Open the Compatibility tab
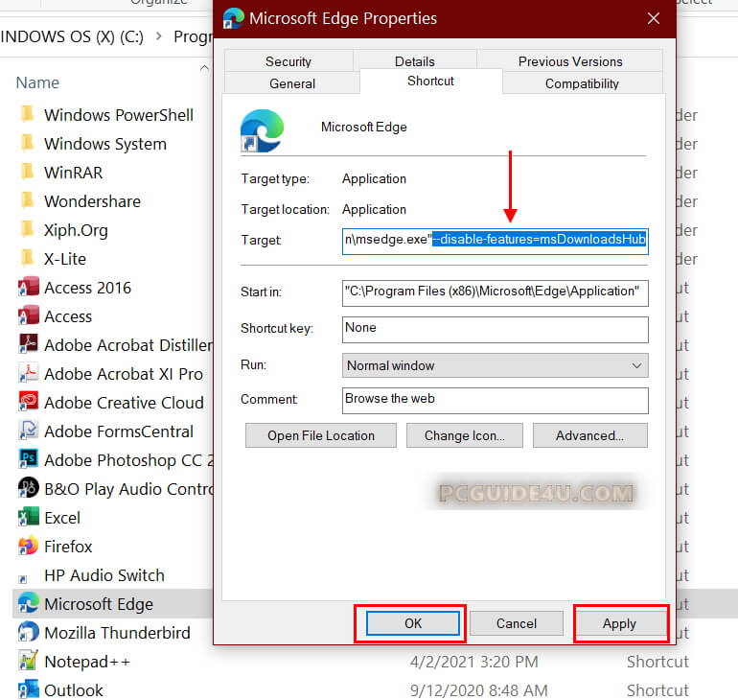738x700 pixels. (x=582, y=83)
